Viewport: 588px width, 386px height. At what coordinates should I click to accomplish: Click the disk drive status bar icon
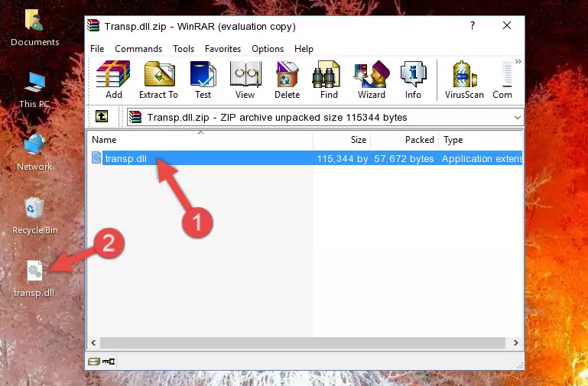pos(94,362)
